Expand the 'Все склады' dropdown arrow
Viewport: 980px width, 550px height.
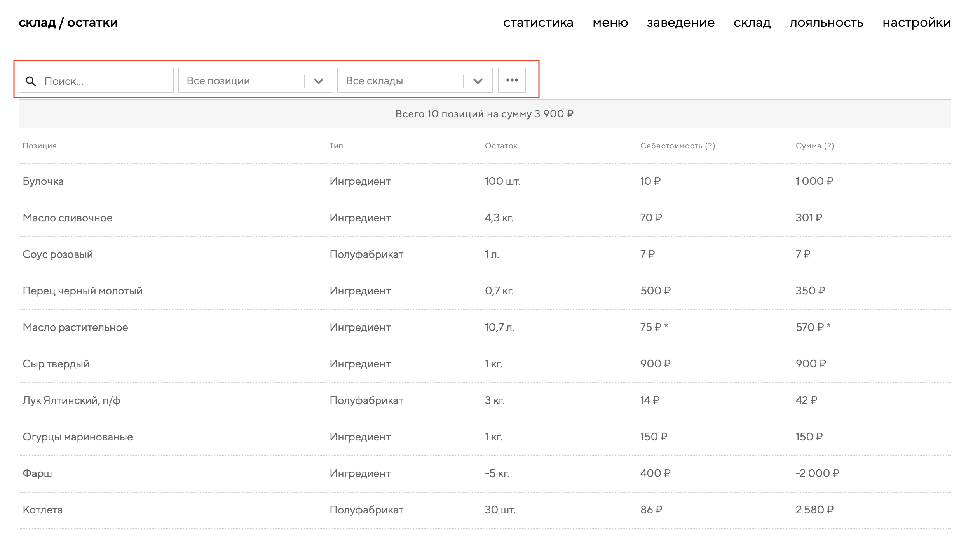(x=478, y=81)
